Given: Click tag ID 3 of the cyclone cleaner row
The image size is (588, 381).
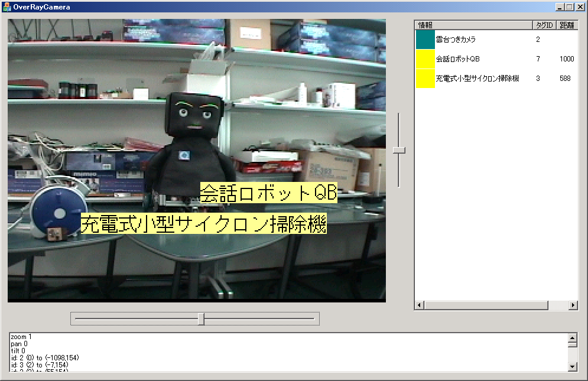Looking at the screenshot, I should 538,79.
